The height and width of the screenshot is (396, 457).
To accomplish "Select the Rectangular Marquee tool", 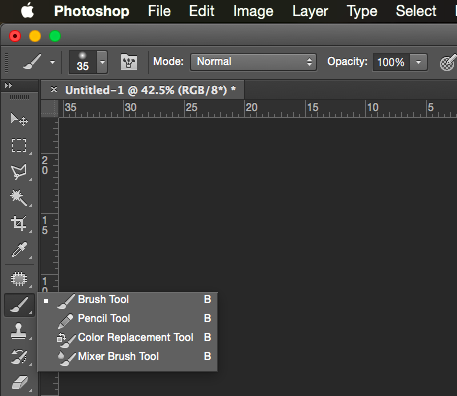I will coord(19,146).
